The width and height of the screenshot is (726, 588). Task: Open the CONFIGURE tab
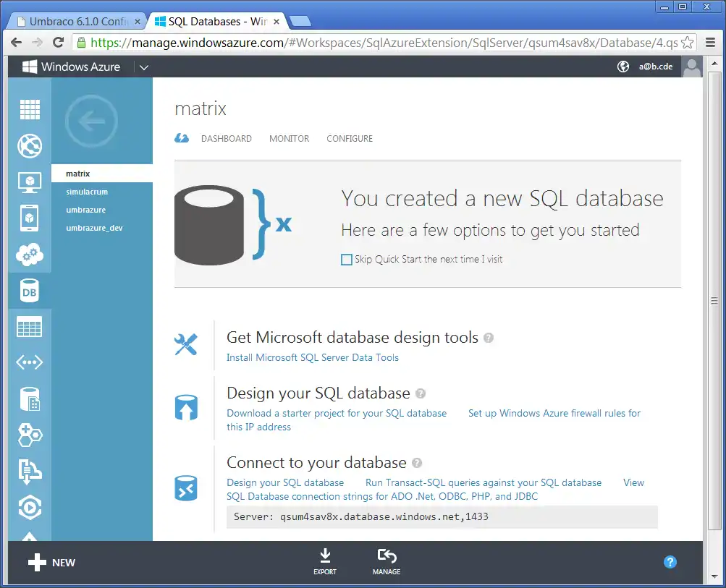350,139
